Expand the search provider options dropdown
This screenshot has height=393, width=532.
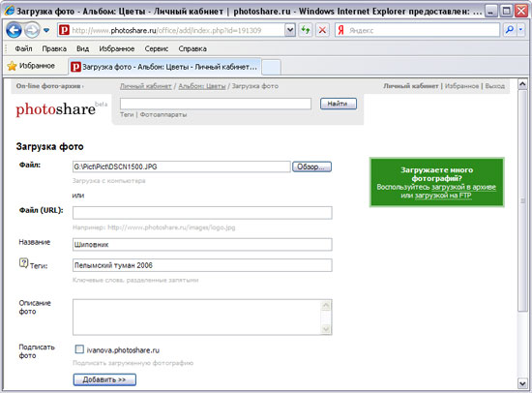coord(520,30)
